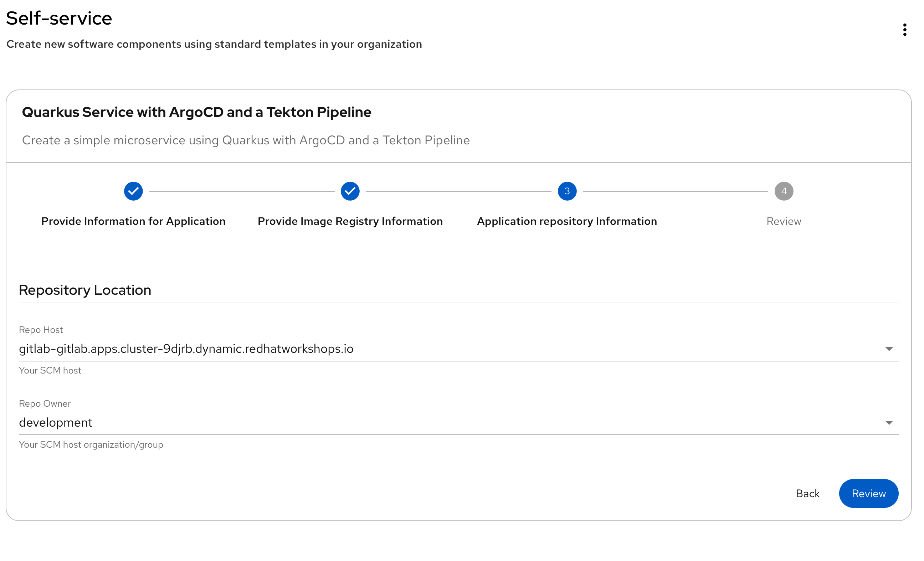Click the check icon on the first completed step
This screenshot has height=561, width=924.
click(133, 191)
